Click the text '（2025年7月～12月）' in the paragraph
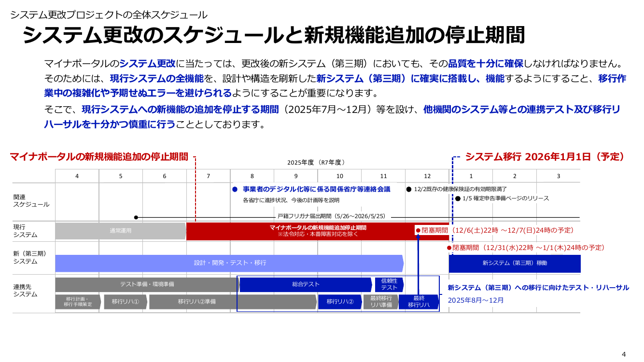 tap(325, 109)
